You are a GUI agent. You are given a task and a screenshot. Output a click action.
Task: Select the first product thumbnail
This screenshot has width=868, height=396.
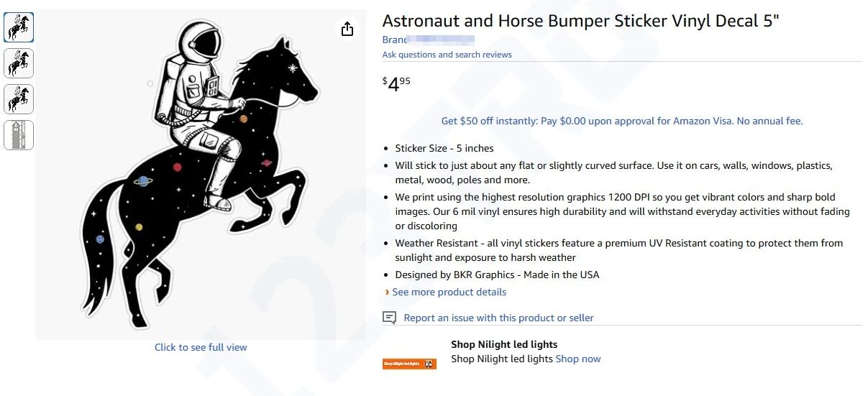[19, 27]
